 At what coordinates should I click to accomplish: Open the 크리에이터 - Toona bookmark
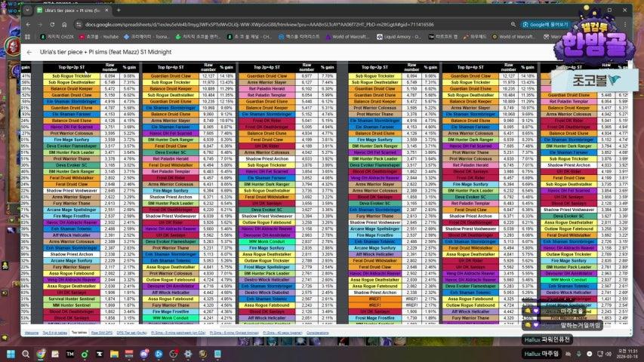tap(146, 36)
